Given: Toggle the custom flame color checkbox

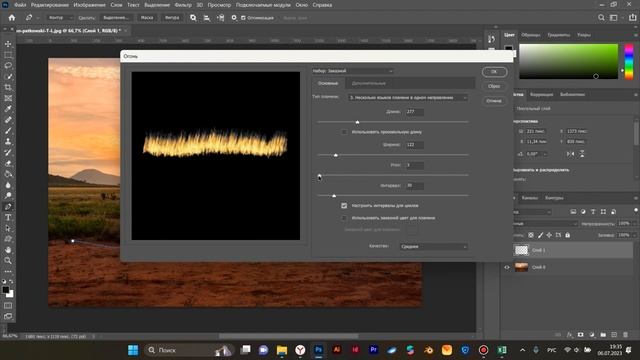Looking at the screenshot, I should coord(344,218).
